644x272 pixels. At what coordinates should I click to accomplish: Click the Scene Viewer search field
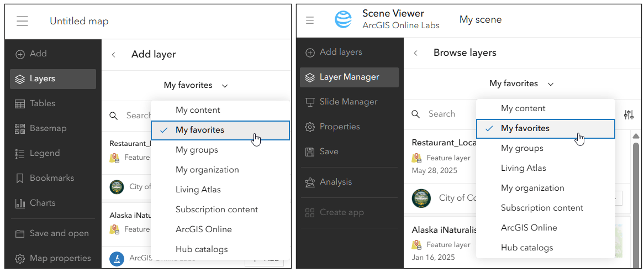point(442,114)
